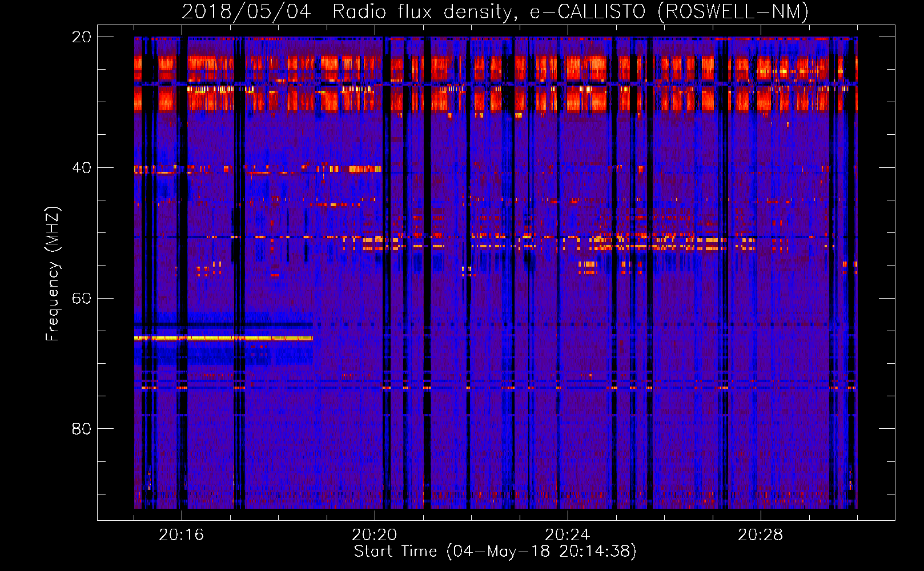The image size is (924, 571).
Task: Click the plot title with the date "2018/05/04"
Action: coord(495,11)
